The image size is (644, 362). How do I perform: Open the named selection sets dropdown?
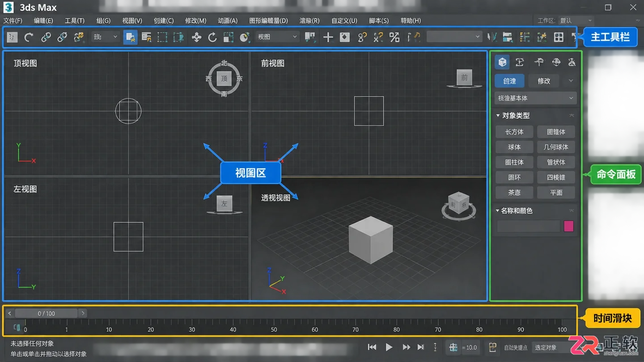454,37
